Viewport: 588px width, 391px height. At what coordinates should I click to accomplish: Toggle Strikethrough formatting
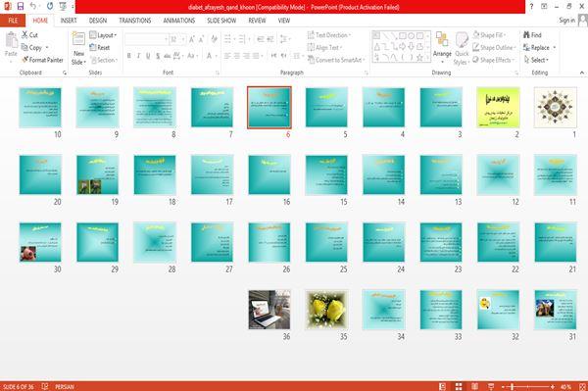point(168,56)
